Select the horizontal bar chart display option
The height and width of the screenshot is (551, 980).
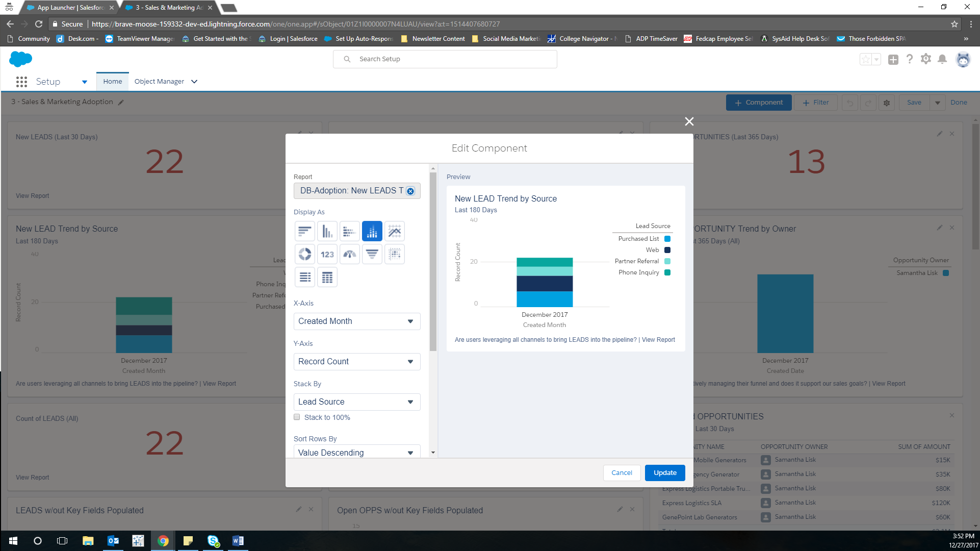(x=304, y=231)
